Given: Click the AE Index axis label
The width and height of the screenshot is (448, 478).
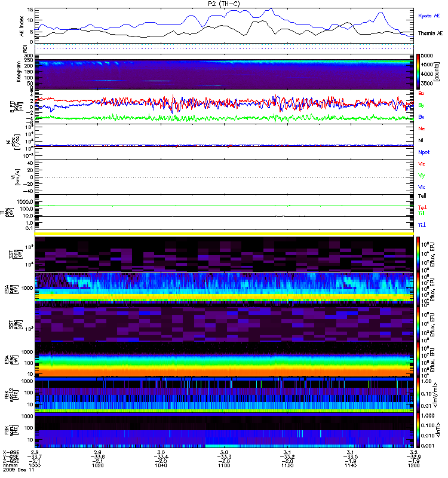Looking at the screenshot, I should 22,26.
